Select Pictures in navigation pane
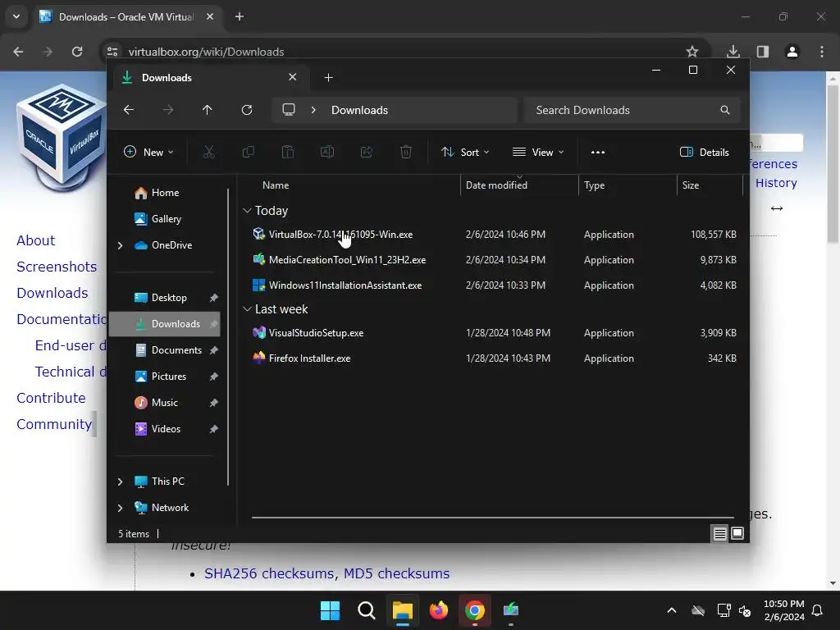 point(164,377)
